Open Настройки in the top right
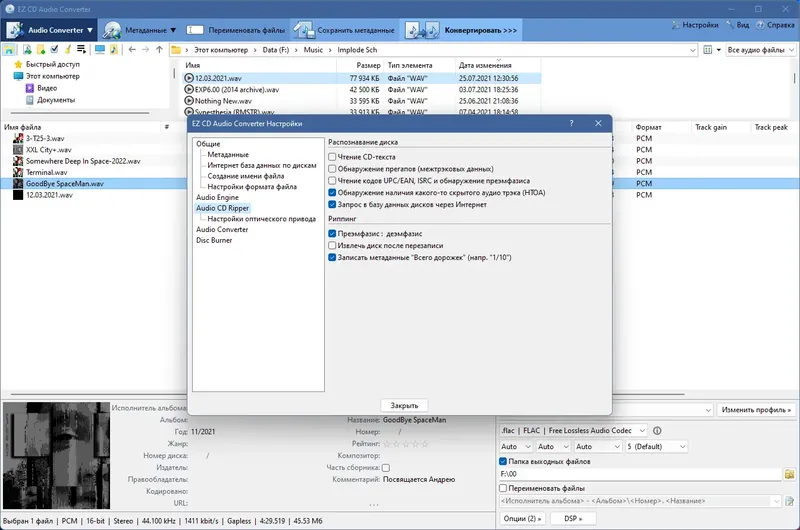 (695, 24)
